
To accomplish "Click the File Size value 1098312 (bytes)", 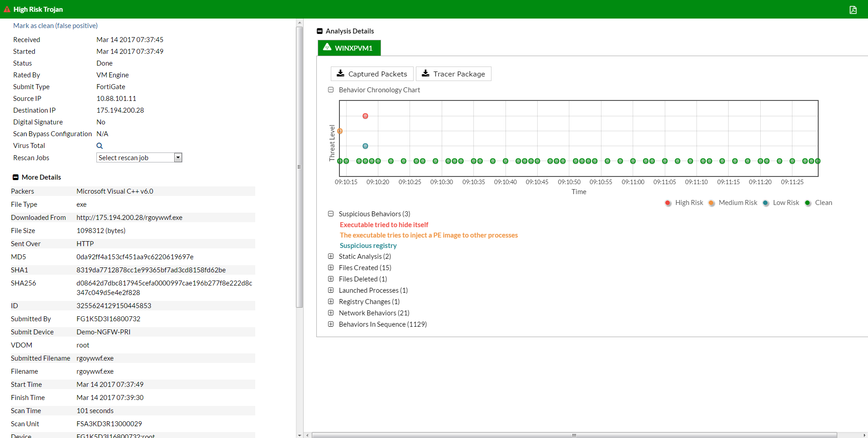I will coord(101,231).
